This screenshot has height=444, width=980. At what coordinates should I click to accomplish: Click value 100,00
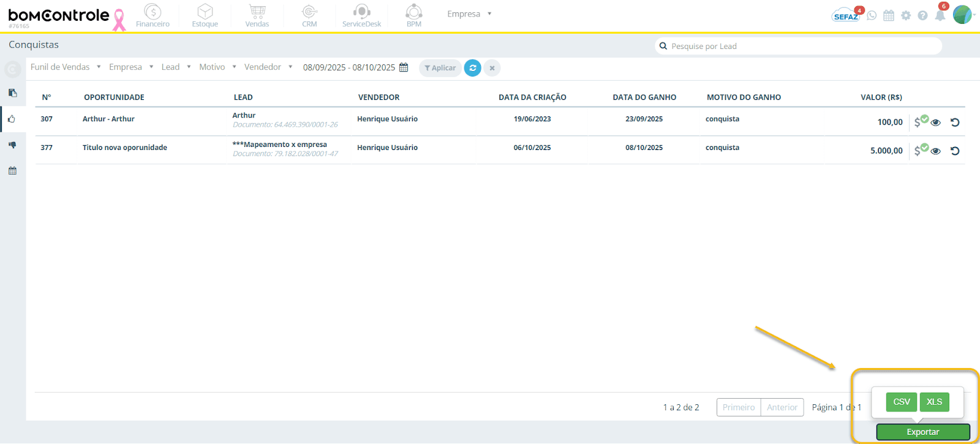coord(890,122)
